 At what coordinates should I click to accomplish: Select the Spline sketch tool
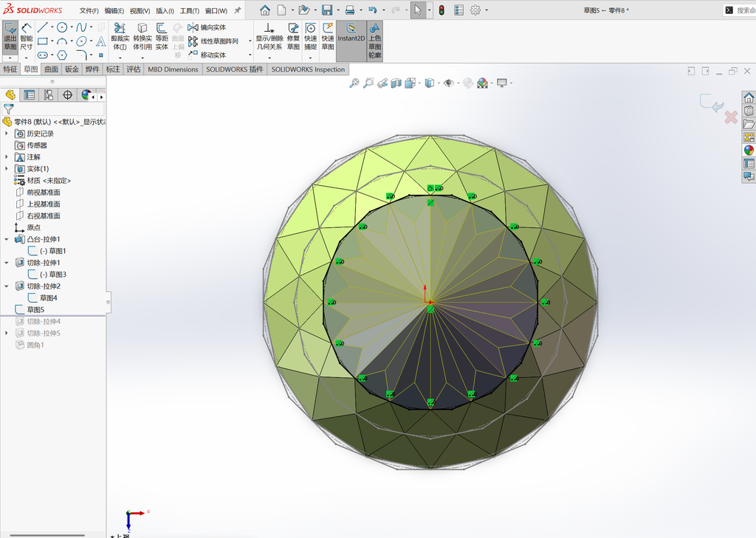pyautogui.click(x=81, y=27)
